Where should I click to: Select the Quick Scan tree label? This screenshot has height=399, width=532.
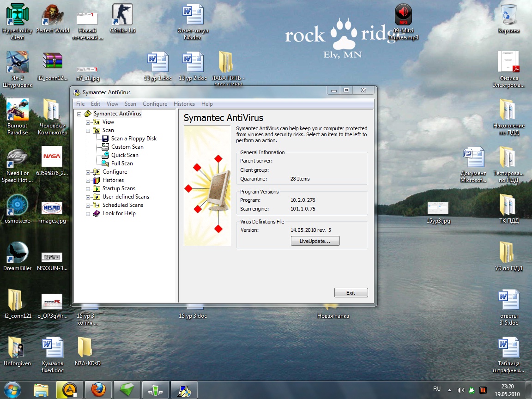point(125,155)
